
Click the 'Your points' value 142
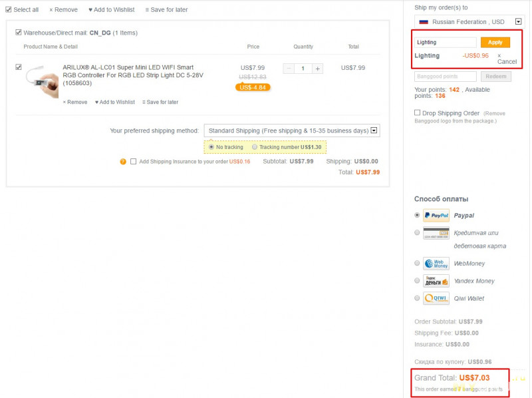pyautogui.click(x=454, y=90)
